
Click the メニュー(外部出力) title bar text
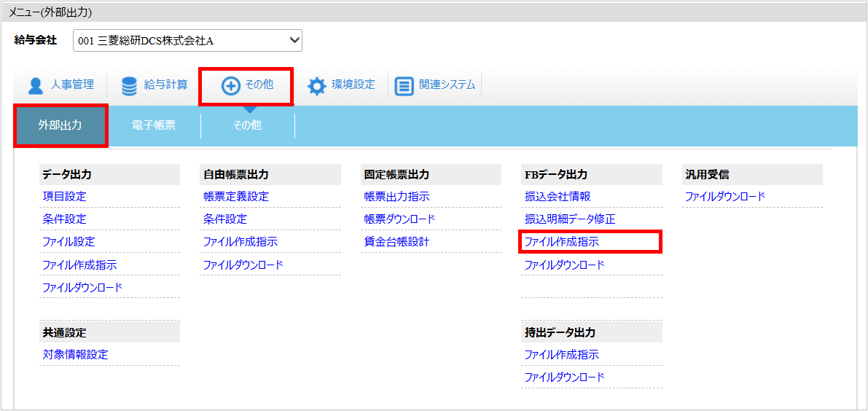50,11
